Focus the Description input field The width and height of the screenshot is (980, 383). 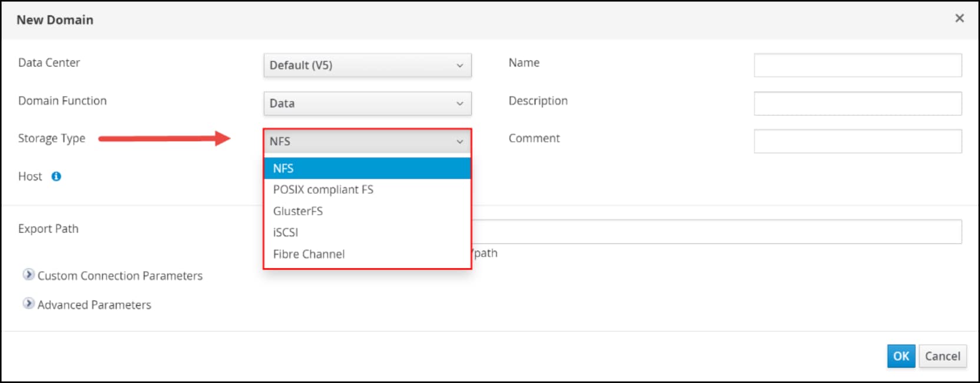(x=857, y=104)
